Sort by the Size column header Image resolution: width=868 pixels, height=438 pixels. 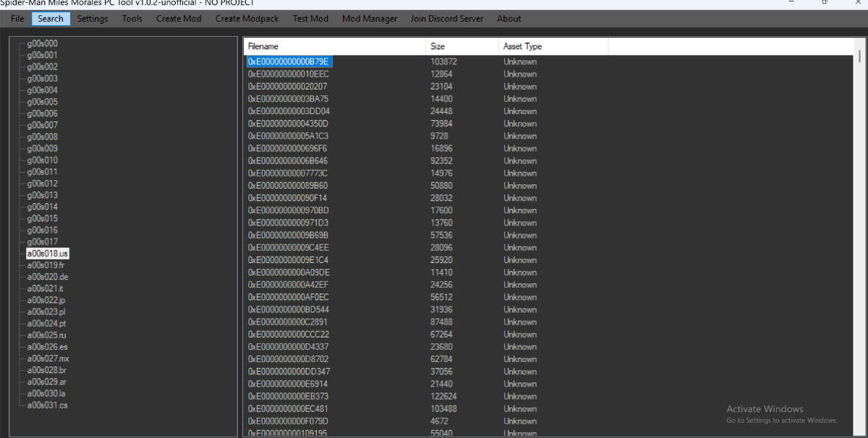tap(462, 46)
